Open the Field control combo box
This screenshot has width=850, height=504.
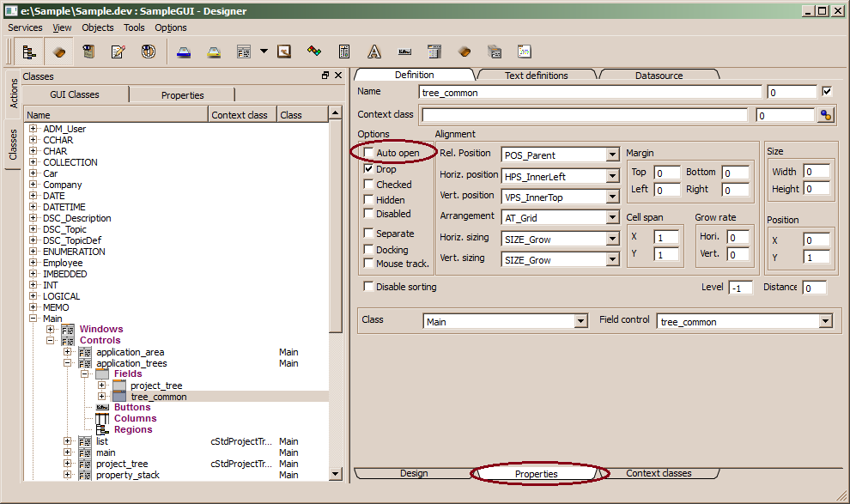point(825,322)
